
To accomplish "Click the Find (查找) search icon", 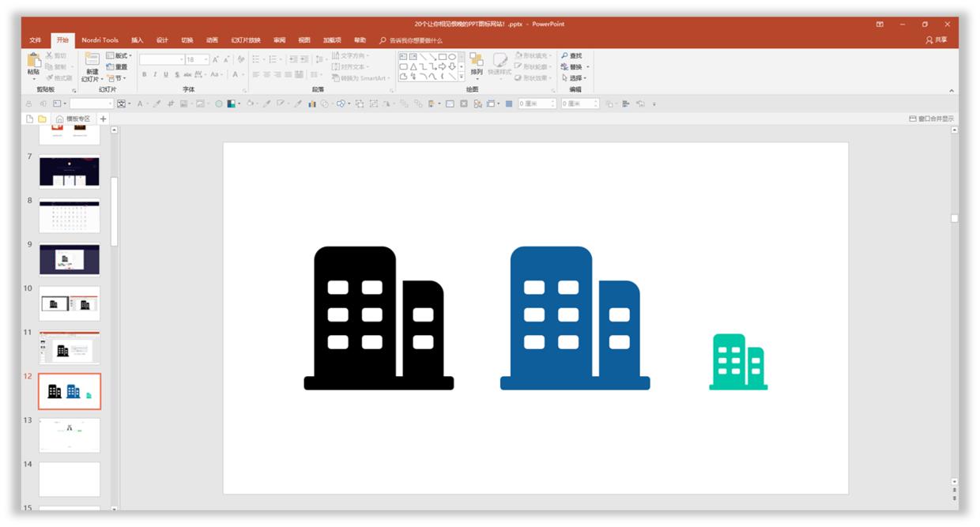I will click(x=564, y=56).
